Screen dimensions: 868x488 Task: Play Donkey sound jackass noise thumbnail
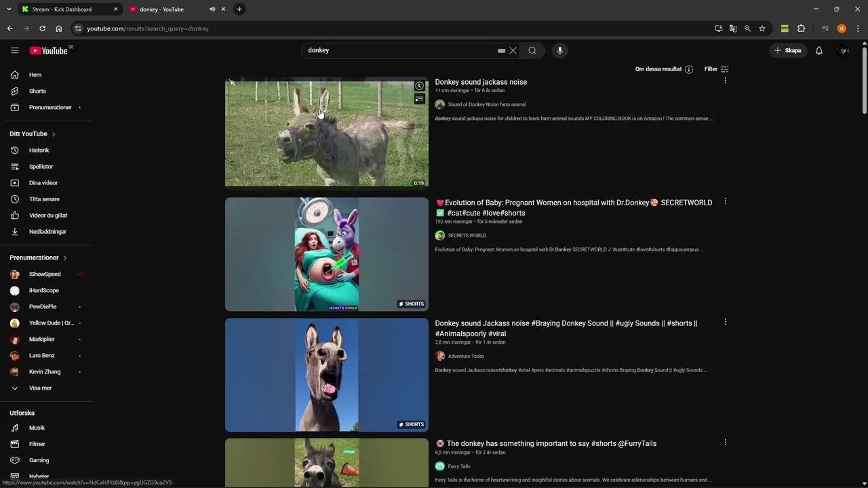(326, 134)
